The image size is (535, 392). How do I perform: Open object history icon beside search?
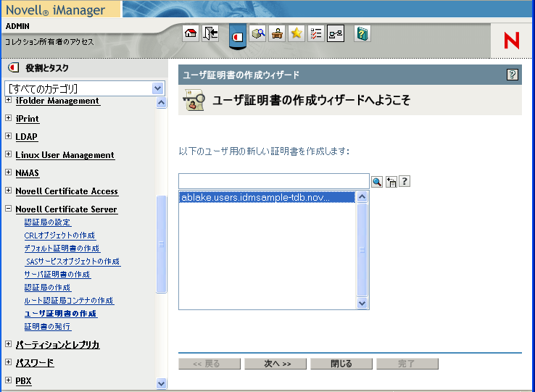point(391,182)
